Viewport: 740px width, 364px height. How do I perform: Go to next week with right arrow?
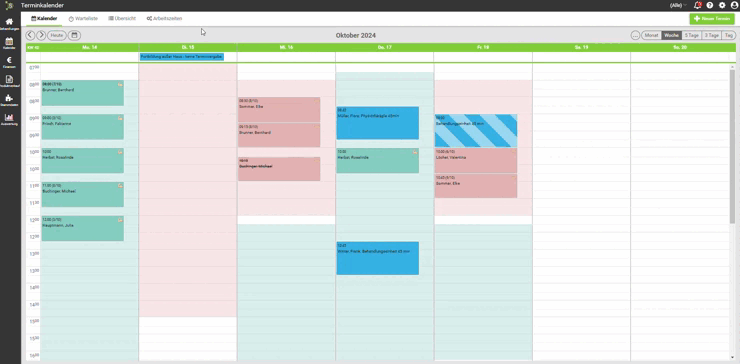(41, 35)
